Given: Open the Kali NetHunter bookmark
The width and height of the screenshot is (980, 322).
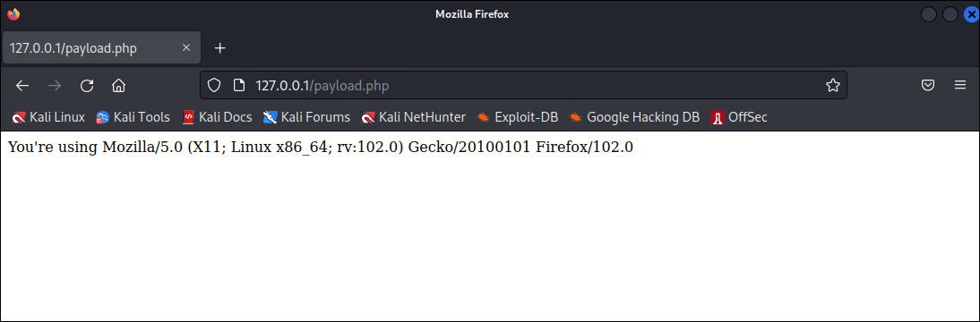Looking at the screenshot, I should pyautogui.click(x=414, y=116).
